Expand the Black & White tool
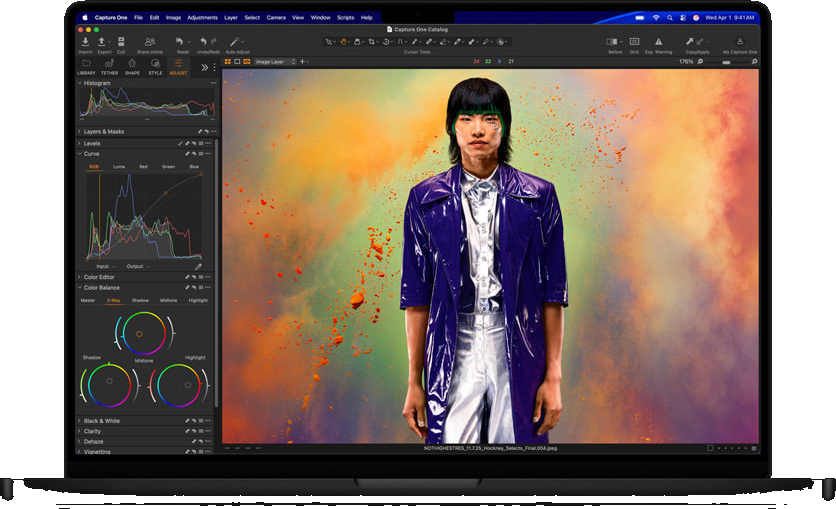Image resolution: width=836 pixels, height=509 pixels. coord(80,421)
